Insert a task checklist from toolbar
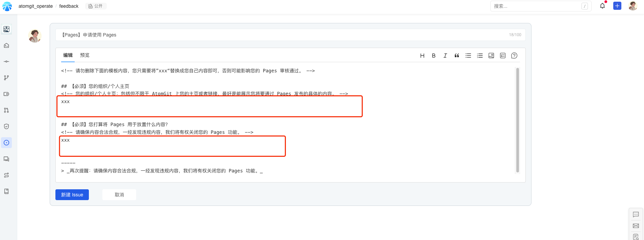 503,56
